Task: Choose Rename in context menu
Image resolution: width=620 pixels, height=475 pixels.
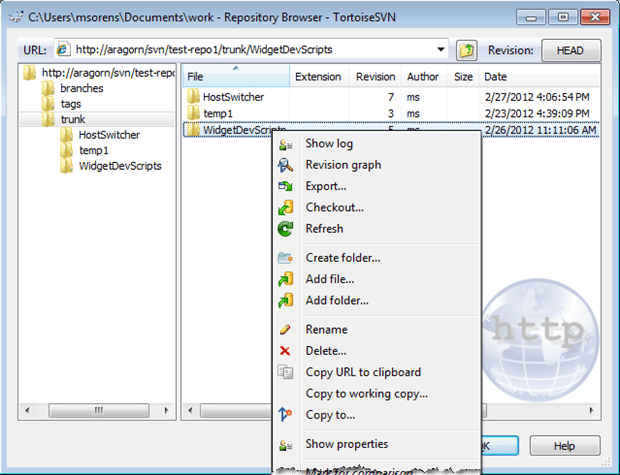Action: 326,330
